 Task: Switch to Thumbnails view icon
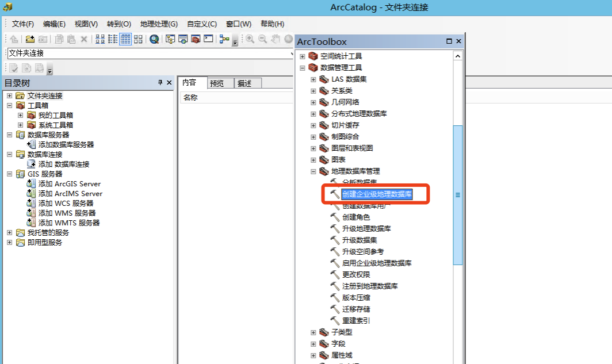138,39
